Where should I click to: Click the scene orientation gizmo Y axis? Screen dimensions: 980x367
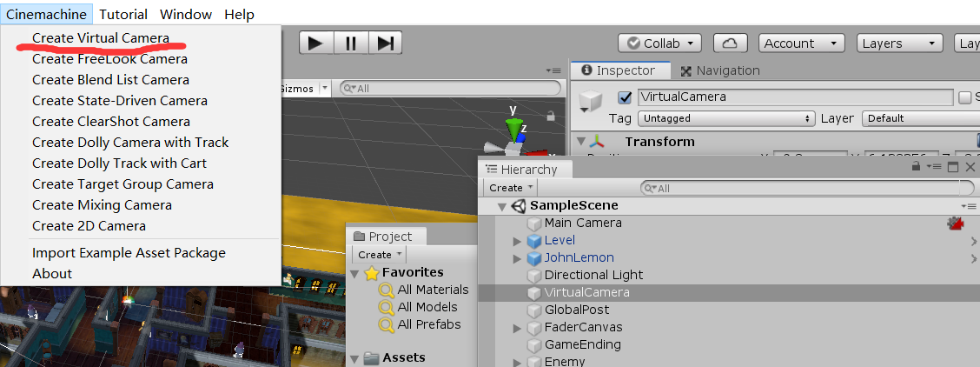click(516, 128)
